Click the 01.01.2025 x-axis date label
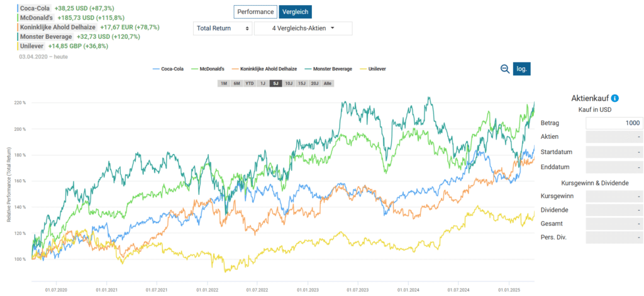This screenshot has height=296, width=644. 509,289
